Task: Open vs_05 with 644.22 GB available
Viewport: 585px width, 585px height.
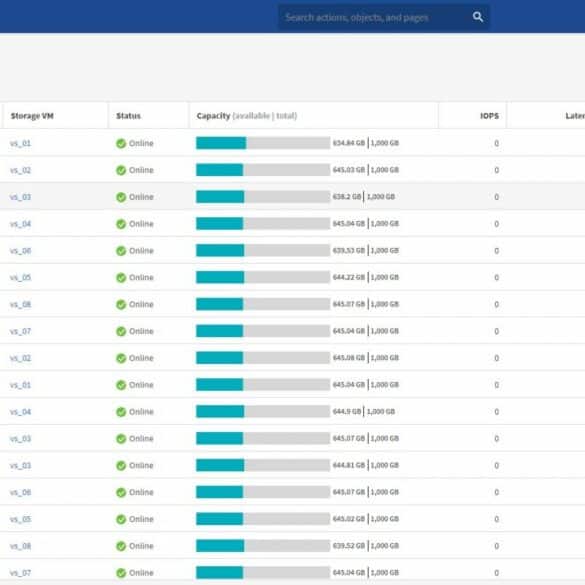Action: [21, 278]
